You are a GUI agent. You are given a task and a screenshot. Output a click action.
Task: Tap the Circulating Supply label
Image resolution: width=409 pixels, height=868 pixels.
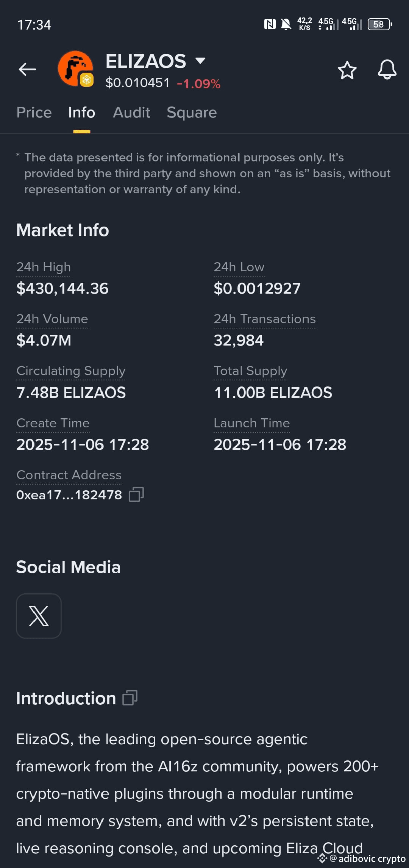coord(71,371)
